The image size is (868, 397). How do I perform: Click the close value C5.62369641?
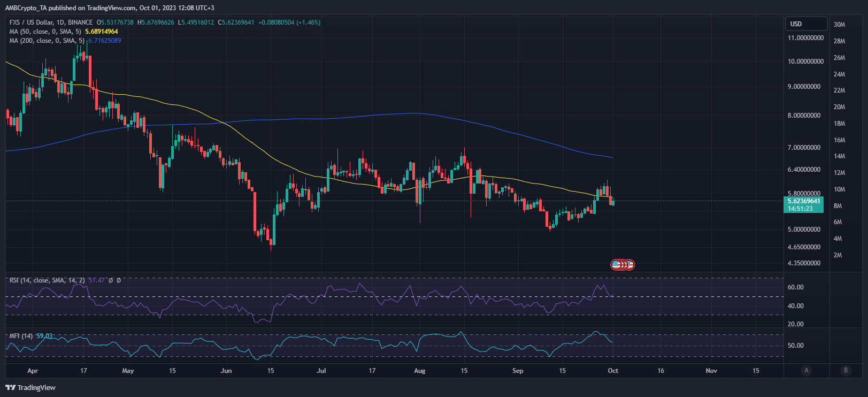pyautogui.click(x=236, y=22)
